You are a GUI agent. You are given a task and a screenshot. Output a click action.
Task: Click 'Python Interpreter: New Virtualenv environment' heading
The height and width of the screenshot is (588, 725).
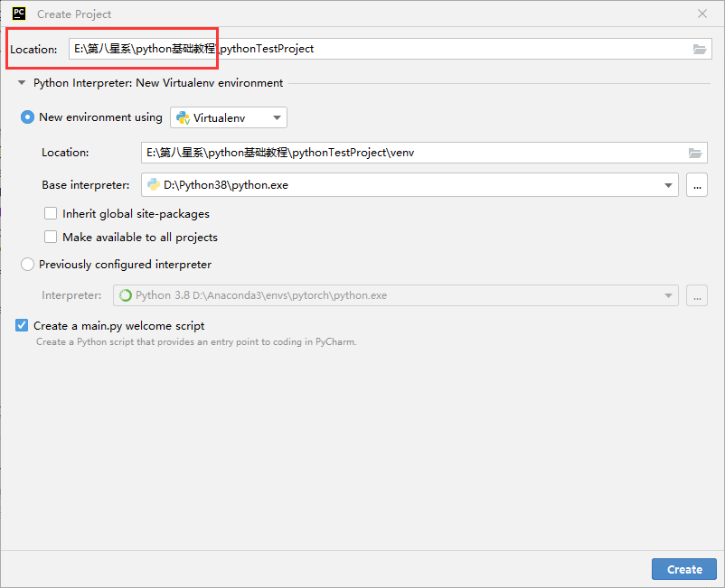(x=158, y=83)
